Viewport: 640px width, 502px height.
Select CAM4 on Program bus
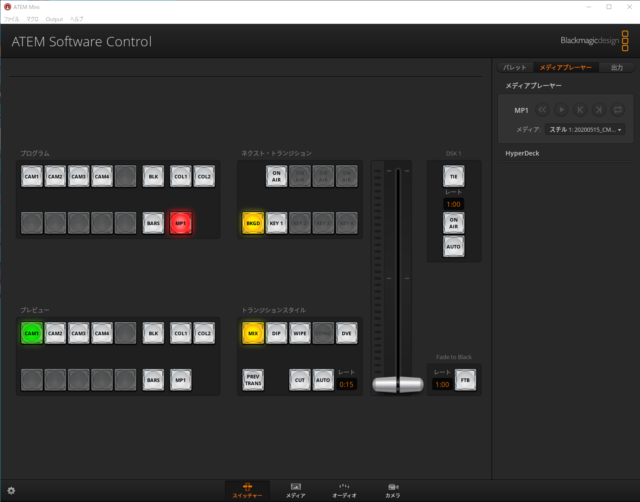(x=102, y=176)
